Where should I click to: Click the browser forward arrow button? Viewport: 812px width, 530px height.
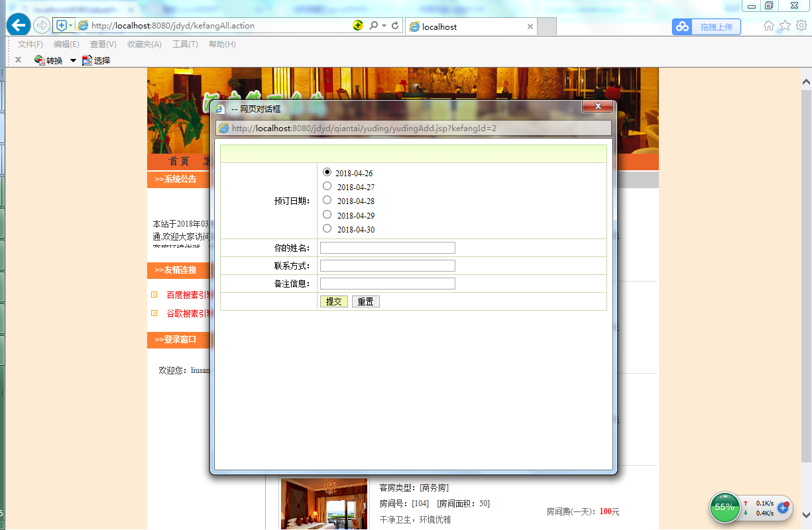(42, 26)
